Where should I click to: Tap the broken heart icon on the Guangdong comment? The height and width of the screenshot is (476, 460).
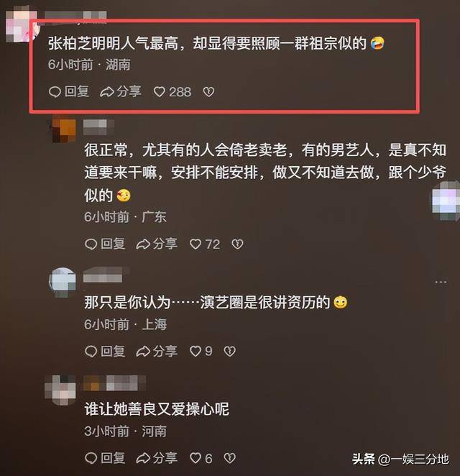tap(237, 244)
